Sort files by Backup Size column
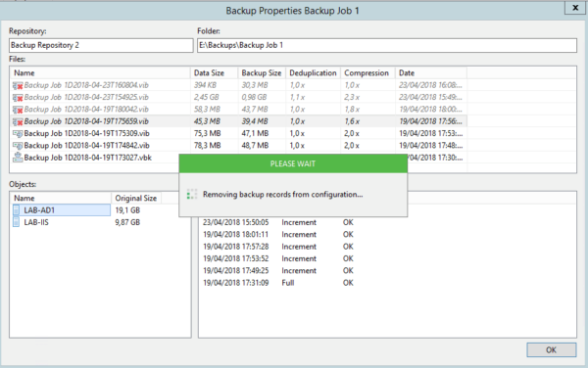 262,73
